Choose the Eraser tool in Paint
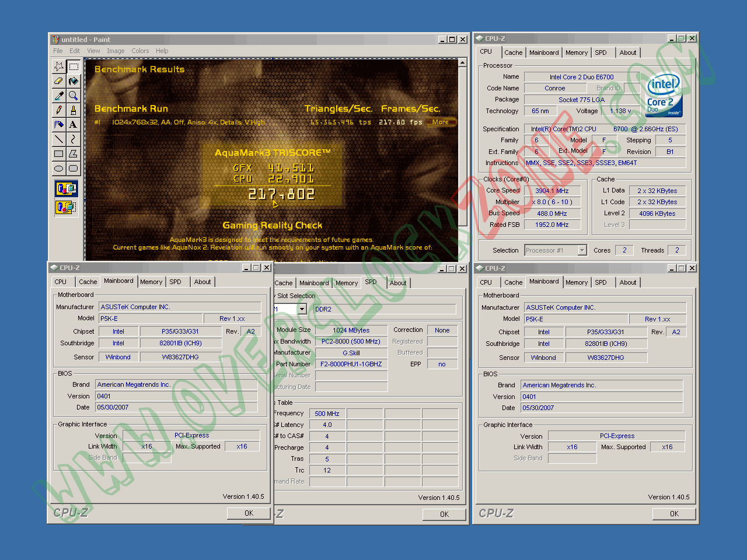This screenshot has width=747, height=560. point(59,80)
